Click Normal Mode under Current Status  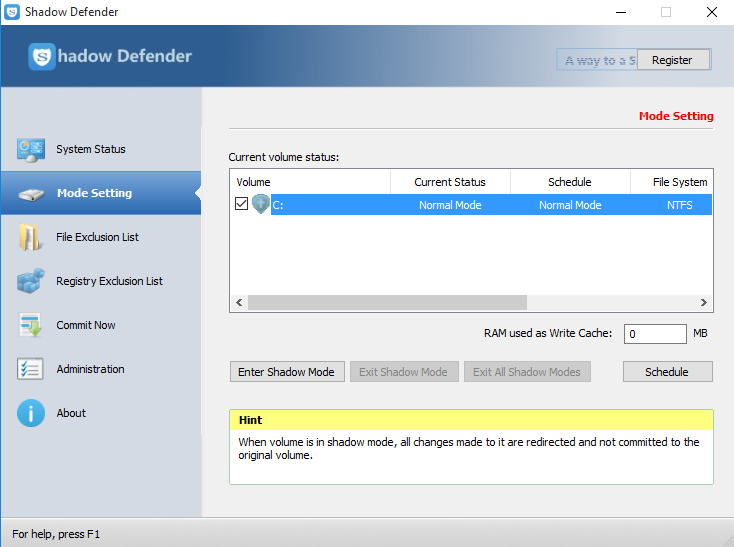(450, 205)
